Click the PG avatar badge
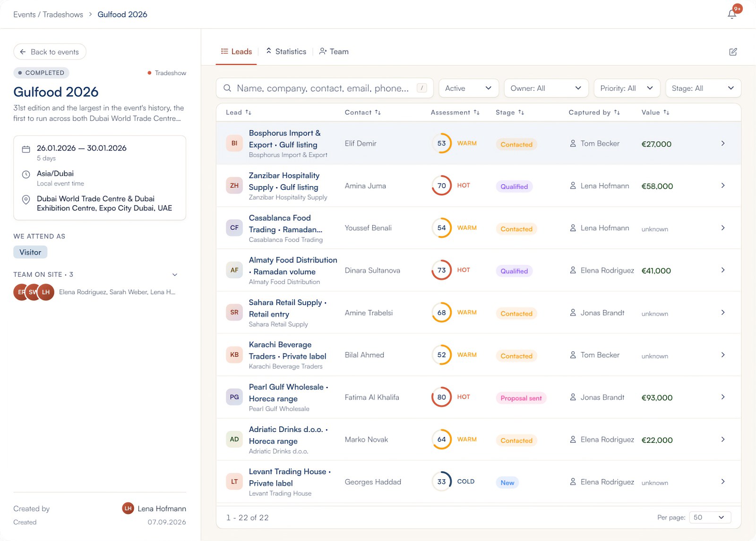Viewport: 756px width, 541px height. tap(234, 397)
